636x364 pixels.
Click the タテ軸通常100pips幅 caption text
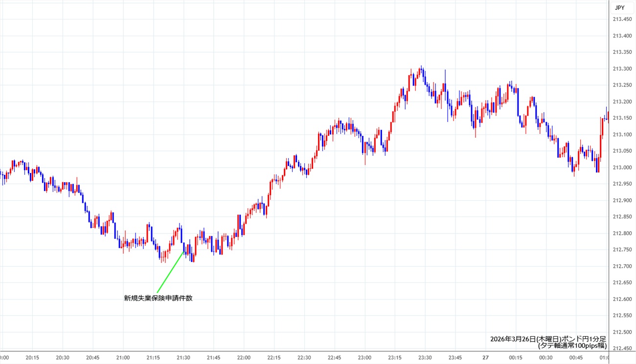point(572,346)
